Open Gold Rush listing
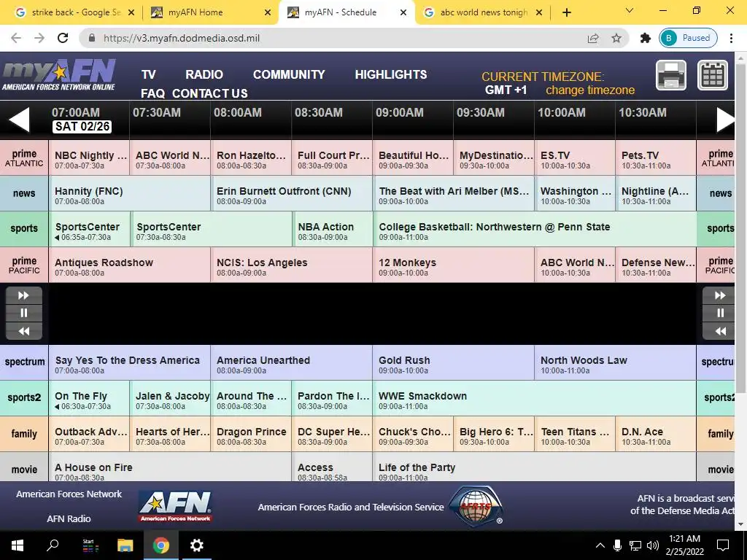 click(x=454, y=362)
